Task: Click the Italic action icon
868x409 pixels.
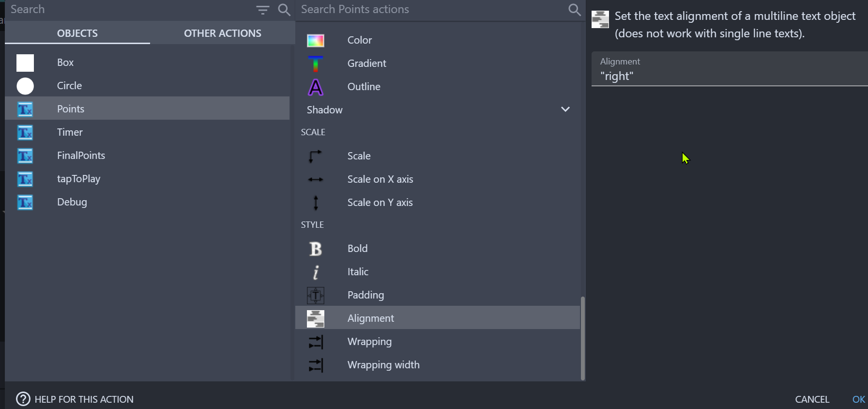Action: (316, 272)
